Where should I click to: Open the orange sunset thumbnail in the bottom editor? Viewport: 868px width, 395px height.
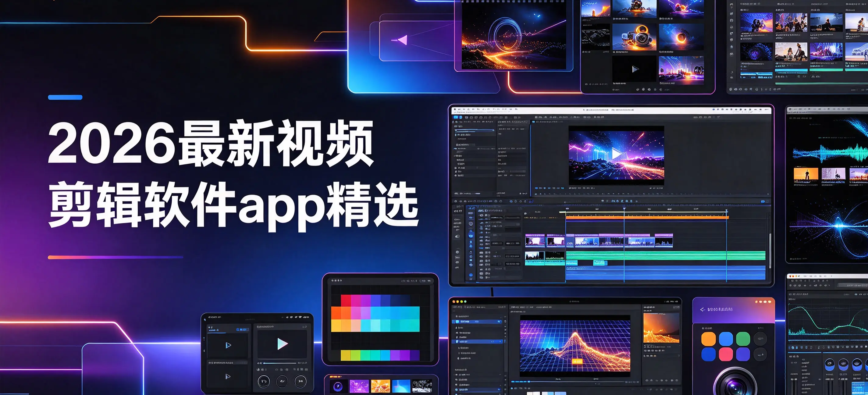tap(661, 328)
